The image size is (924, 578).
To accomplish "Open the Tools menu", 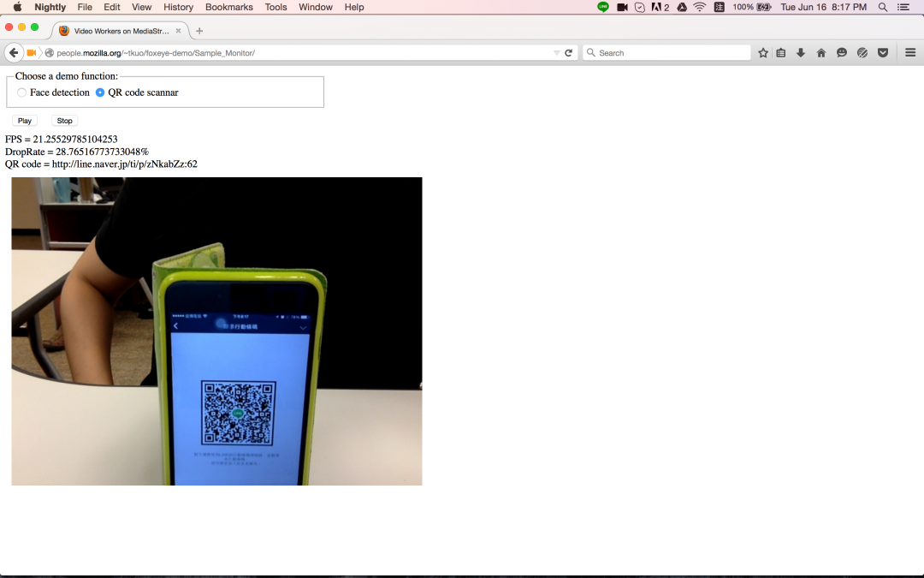I will point(275,7).
